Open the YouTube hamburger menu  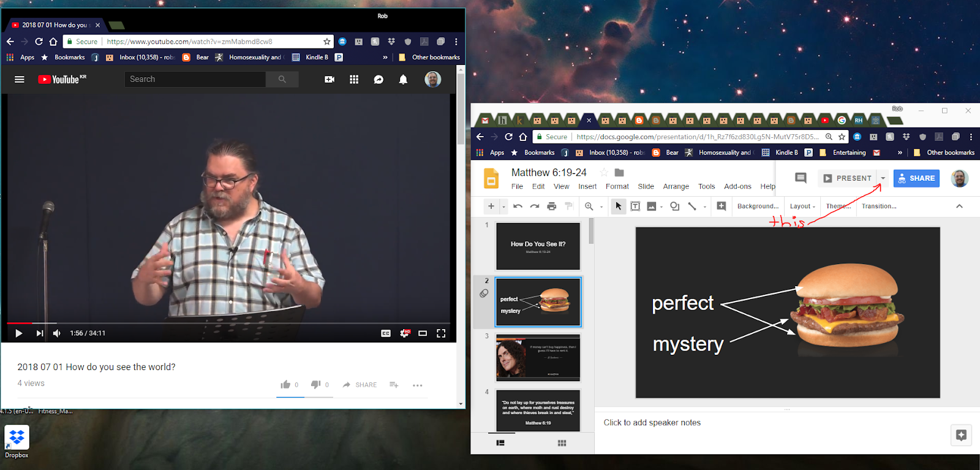point(20,79)
